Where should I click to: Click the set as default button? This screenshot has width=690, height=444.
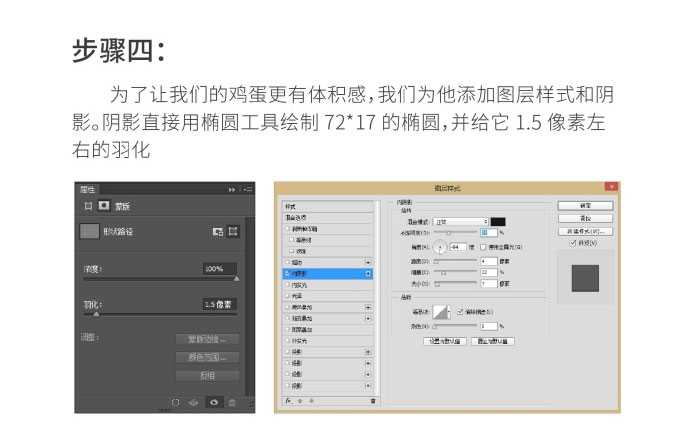coord(444,341)
